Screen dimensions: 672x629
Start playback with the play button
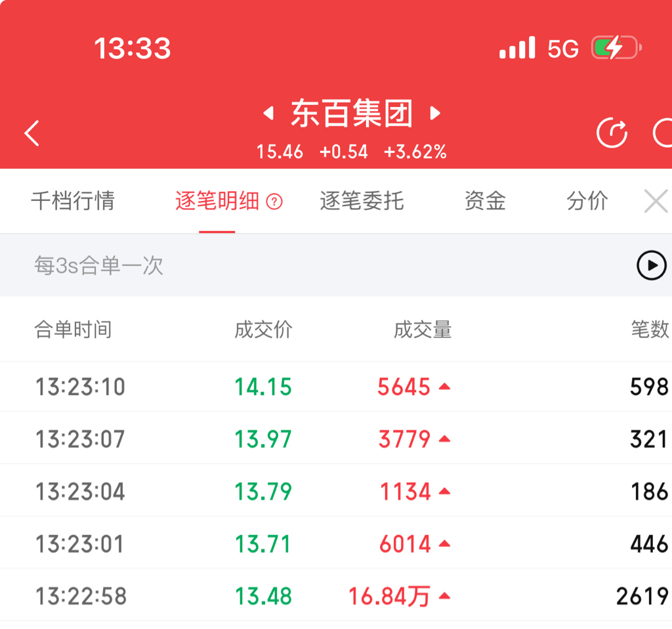(652, 265)
